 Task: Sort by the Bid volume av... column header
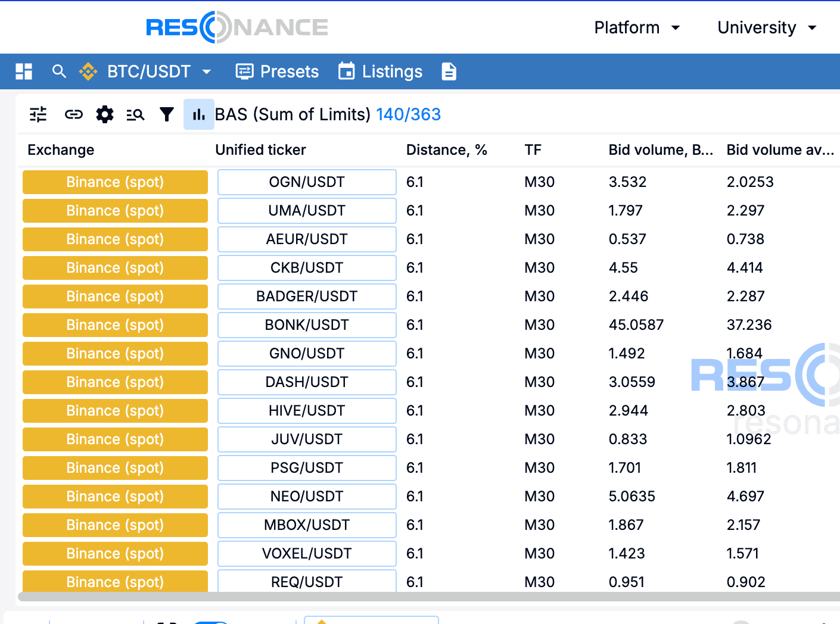(780, 150)
